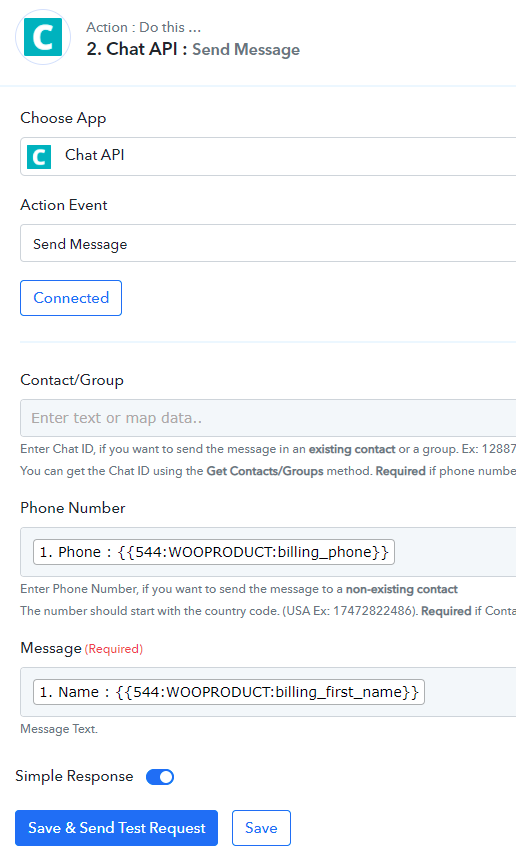Click the 'Action : Do this ...' header text

tap(144, 27)
